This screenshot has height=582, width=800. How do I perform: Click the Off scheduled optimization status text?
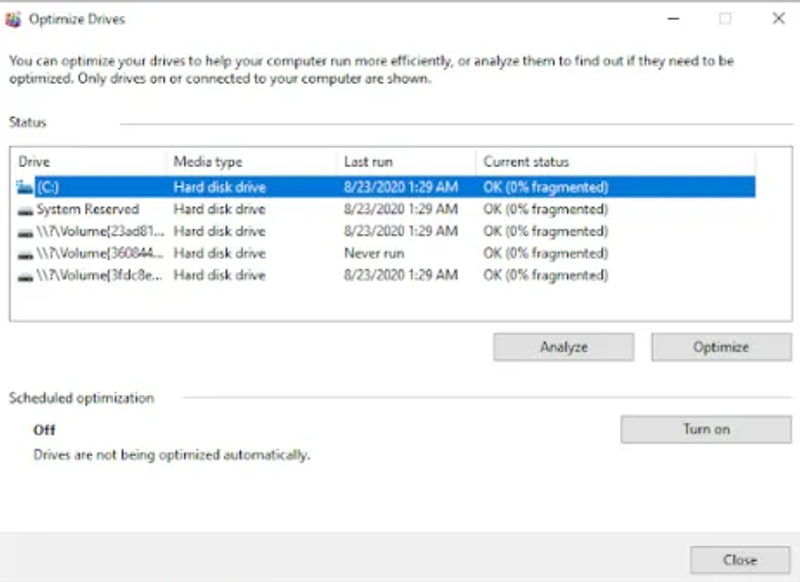tap(44, 430)
